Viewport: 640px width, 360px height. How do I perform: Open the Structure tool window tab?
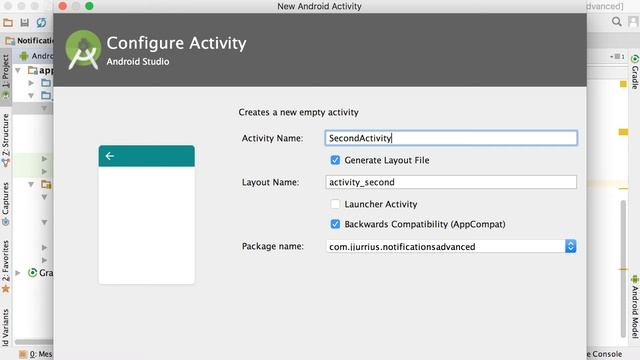click(x=5, y=140)
